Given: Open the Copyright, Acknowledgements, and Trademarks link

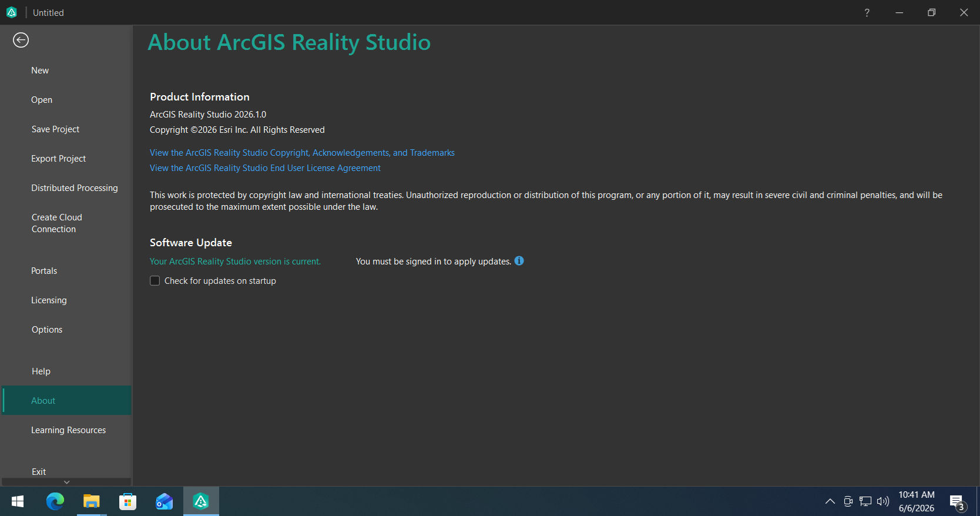Looking at the screenshot, I should (x=302, y=153).
